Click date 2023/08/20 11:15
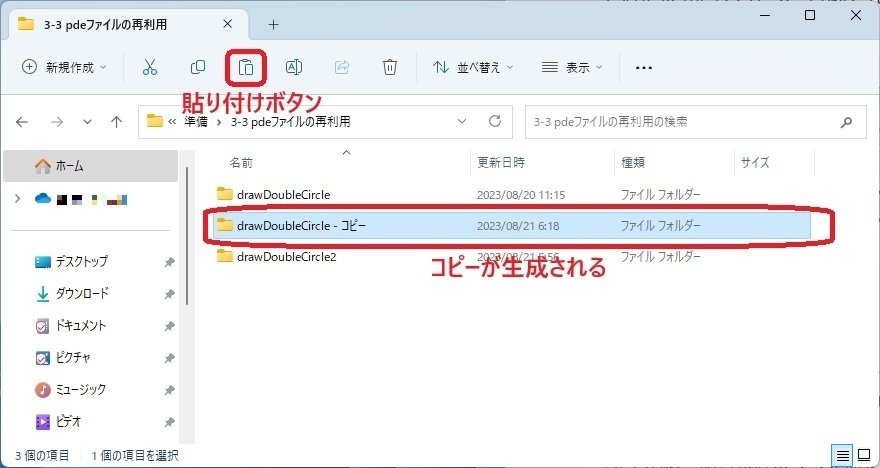 [521, 195]
